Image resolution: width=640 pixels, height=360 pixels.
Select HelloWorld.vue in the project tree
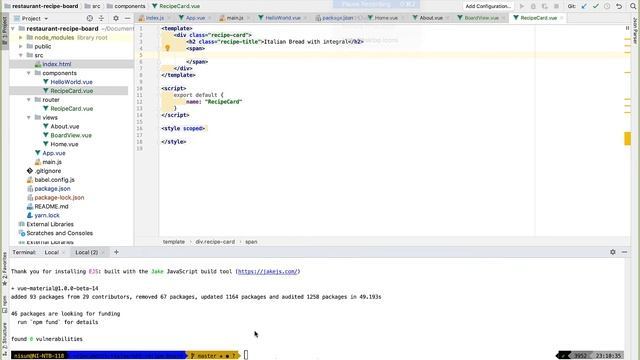71,82
